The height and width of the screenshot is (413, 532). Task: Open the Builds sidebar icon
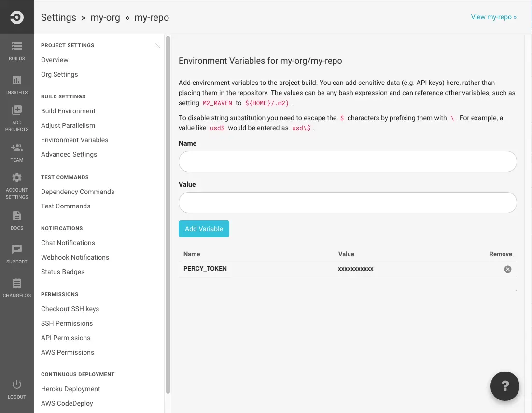pyautogui.click(x=17, y=47)
